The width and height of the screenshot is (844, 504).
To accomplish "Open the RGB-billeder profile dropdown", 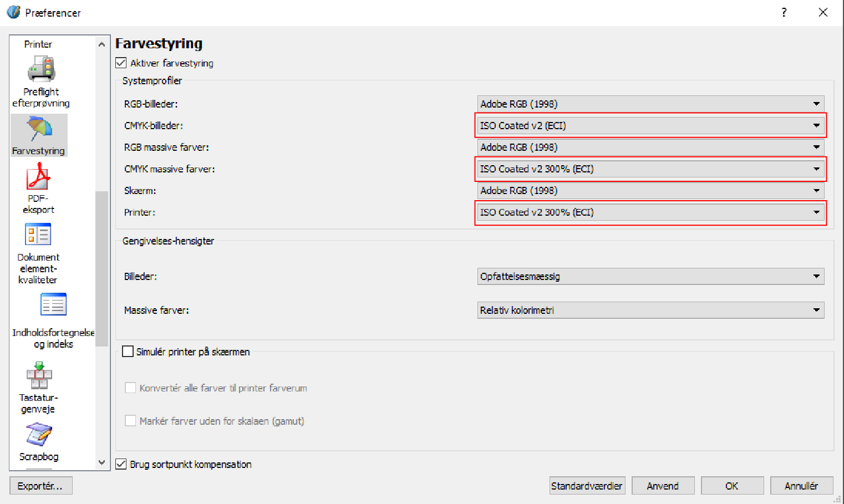I will pyautogui.click(x=650, y=104).
